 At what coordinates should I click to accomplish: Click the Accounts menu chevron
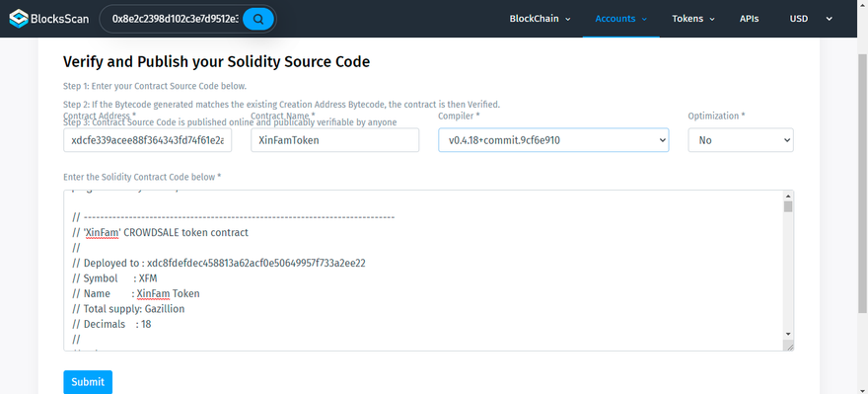coord(644,19)
